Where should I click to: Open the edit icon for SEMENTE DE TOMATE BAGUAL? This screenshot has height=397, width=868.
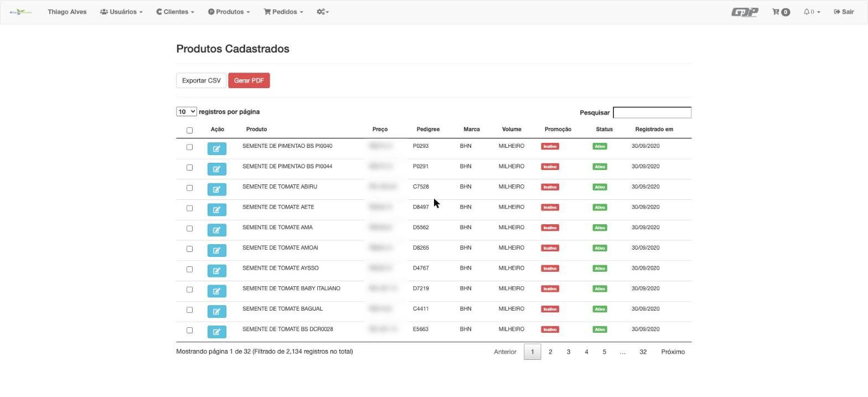click(x=216, y=311)
